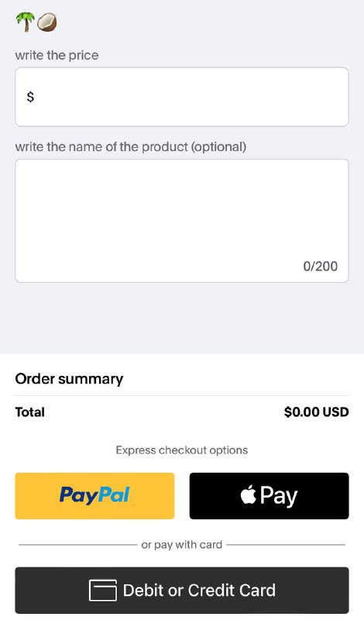Choose Apple Pay express checkout
Viewport: 364px width, 620px height.
tap(270, 496)
